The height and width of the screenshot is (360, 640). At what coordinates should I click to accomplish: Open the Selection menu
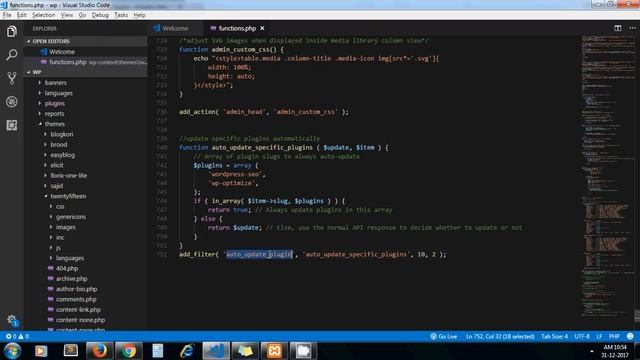tap(44, 15)
